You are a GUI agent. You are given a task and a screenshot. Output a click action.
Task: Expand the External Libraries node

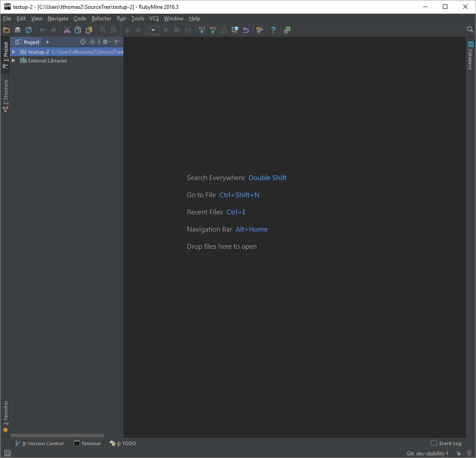point(14,61)
